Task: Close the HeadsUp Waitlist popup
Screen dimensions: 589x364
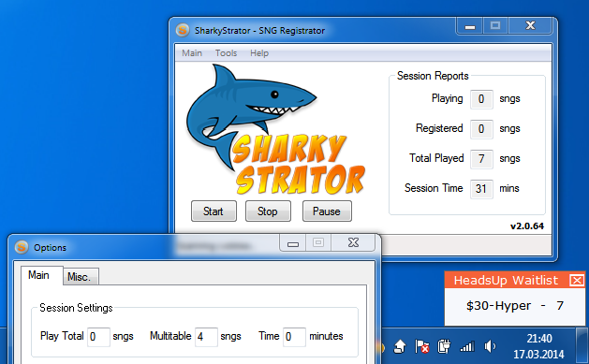Action: pyautogui.click(x=577, y=280)
